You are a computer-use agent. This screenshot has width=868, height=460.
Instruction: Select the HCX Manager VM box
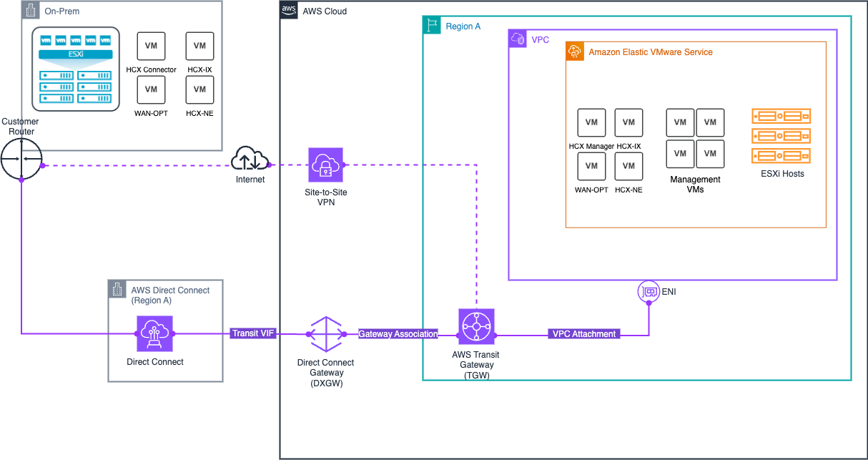(x=591, y=122)
